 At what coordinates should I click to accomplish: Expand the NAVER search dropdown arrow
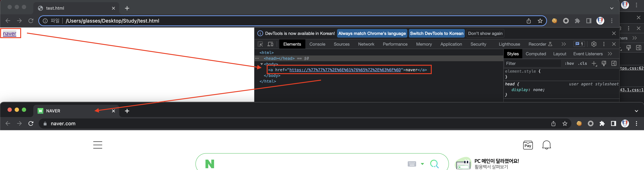tap(422, 164)
